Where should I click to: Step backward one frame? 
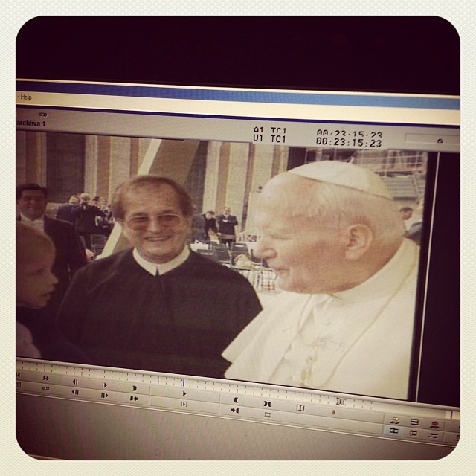(75, 382)
